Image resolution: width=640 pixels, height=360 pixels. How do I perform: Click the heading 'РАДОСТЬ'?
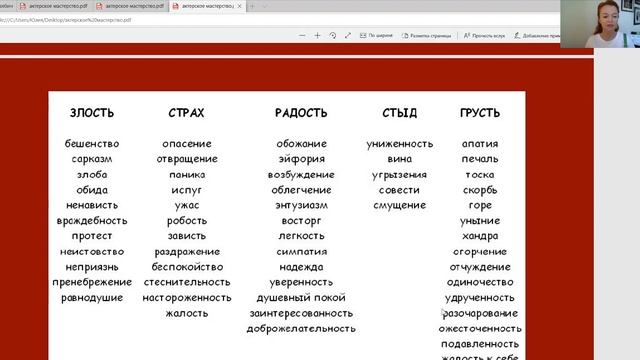tap(301, 113)
